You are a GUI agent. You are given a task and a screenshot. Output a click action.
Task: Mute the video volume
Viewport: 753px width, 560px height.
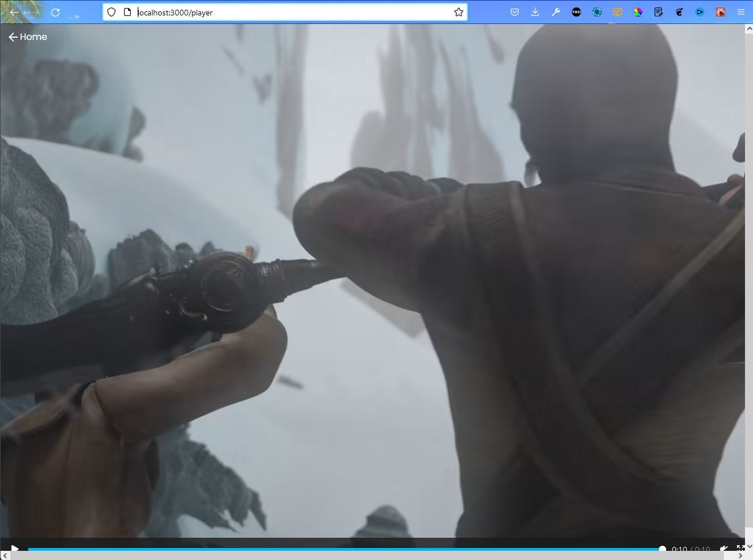point(724,549)
